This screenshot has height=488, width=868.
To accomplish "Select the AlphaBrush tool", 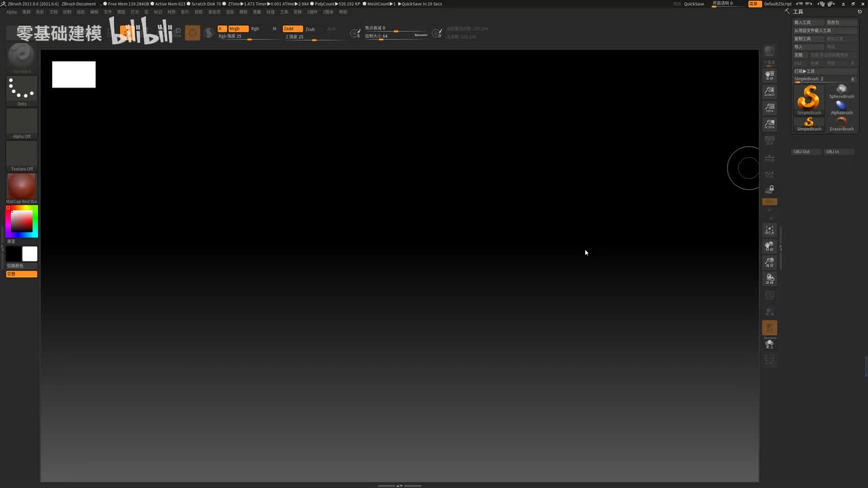I will (842, 108).
